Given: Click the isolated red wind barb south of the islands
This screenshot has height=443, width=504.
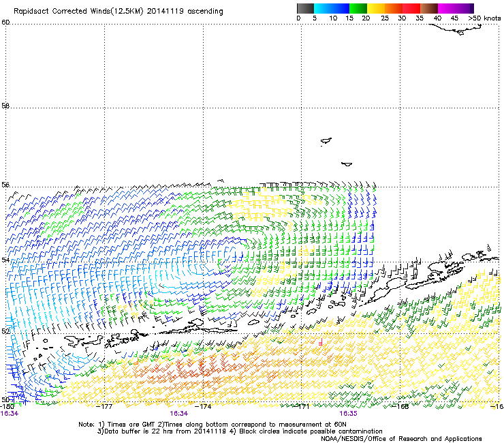Looking at the screenshot, I should pyautogui.click(x=321, y=342).
